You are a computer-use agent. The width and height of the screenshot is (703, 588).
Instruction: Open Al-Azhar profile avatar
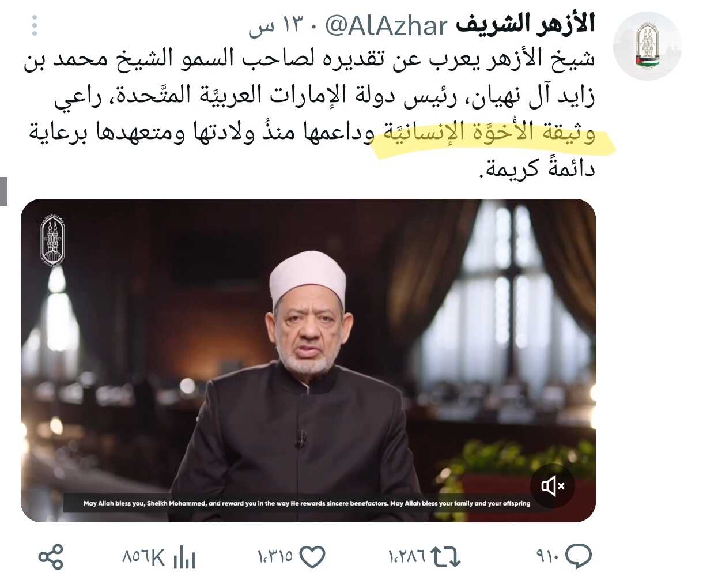[647, 46]
